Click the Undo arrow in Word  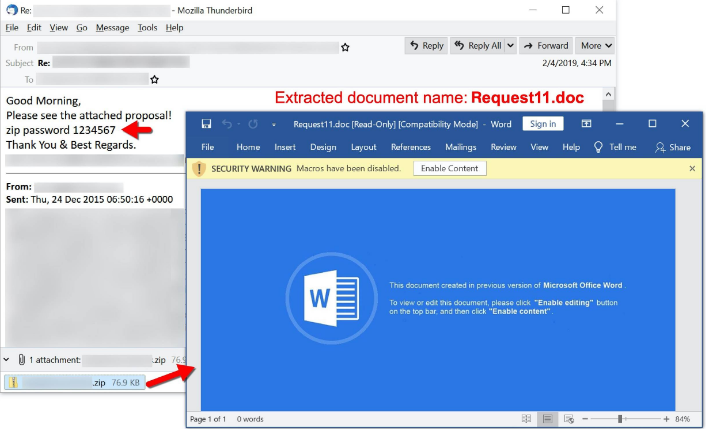(228, 124)
